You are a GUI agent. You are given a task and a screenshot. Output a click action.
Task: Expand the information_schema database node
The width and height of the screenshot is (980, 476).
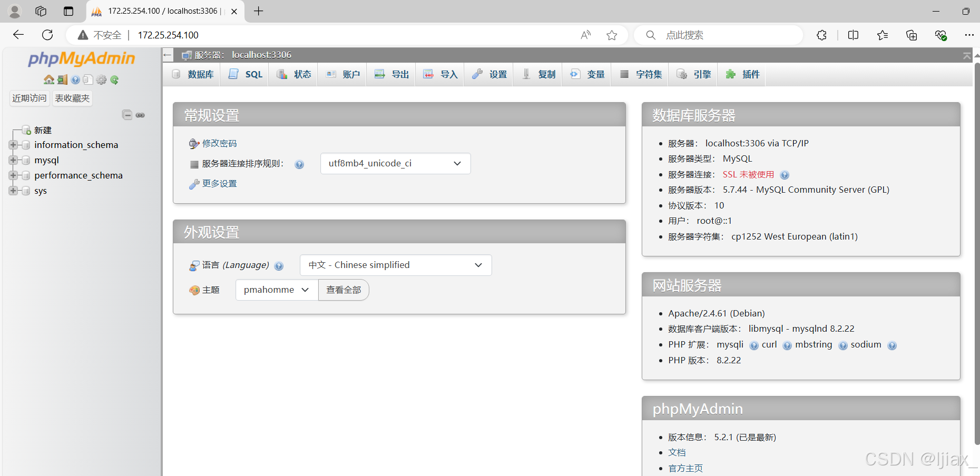13,145
